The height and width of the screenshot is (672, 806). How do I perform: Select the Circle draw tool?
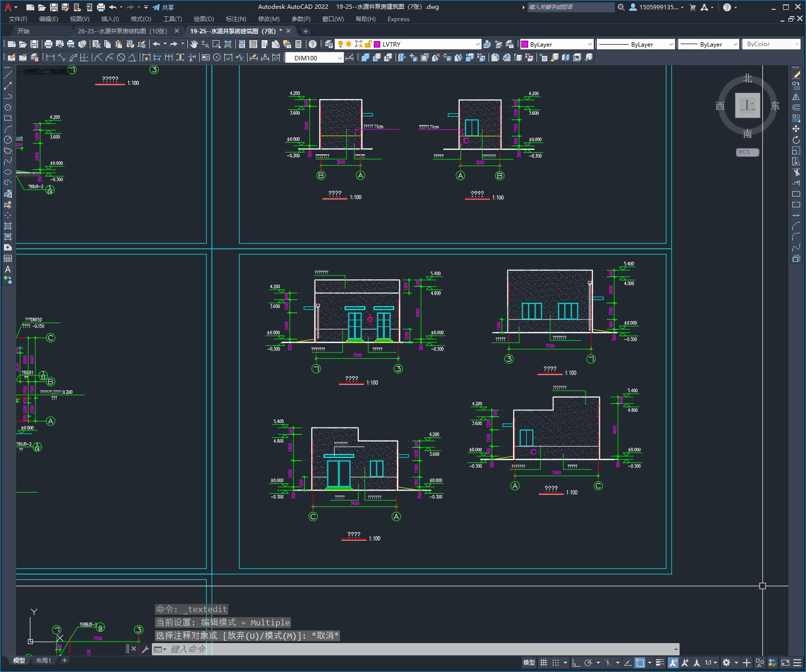[8, 140]
